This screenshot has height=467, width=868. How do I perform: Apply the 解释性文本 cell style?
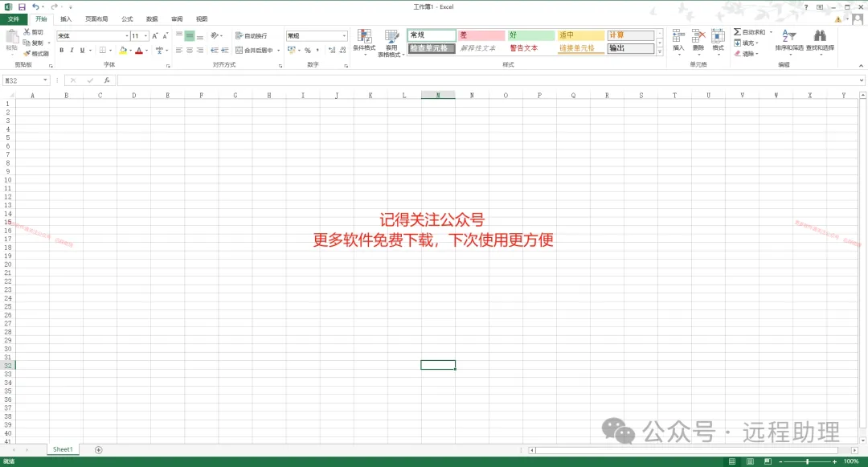click(481, 48)
